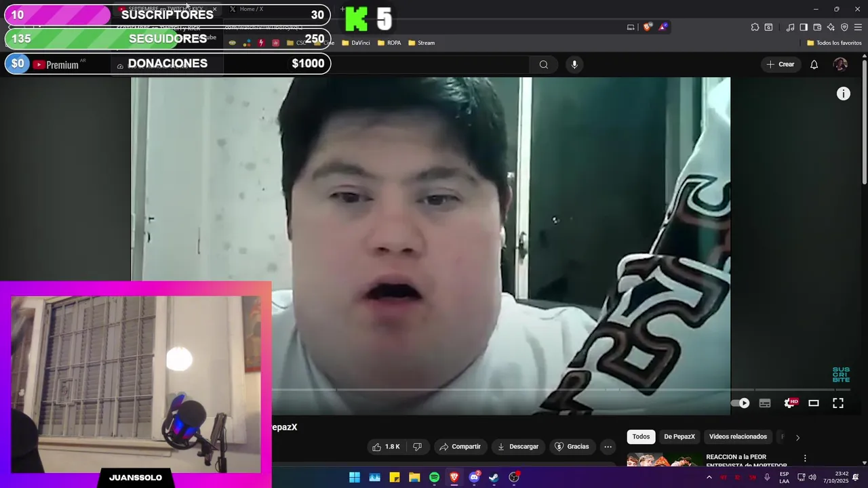
Task: Open more actions ellipsis below video
Action: (x=608, y=447)
